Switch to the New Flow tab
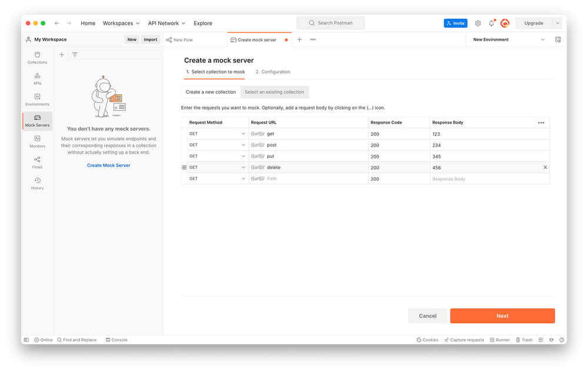The image size is (588, 372). click(183, 40)
